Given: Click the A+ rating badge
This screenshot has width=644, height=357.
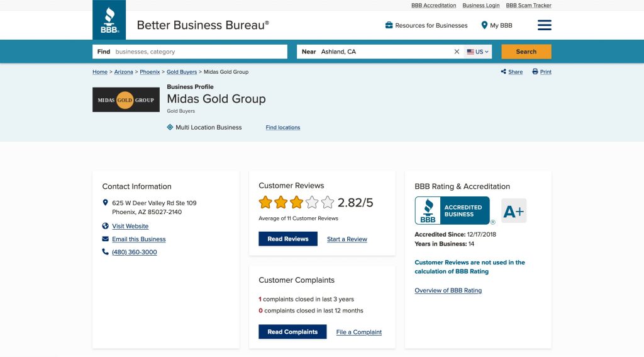Looking at the screenshot, I should 513,211.
